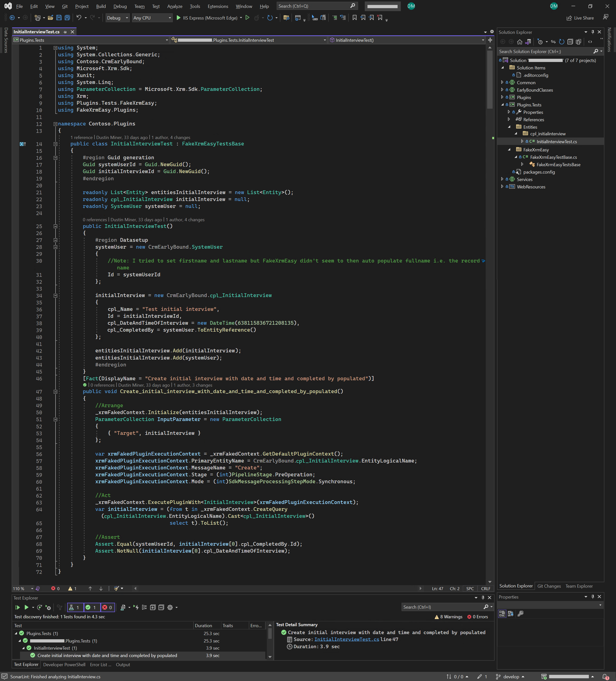
Task: Click the develop branch in status bar
Action: (x=510, y=677)
